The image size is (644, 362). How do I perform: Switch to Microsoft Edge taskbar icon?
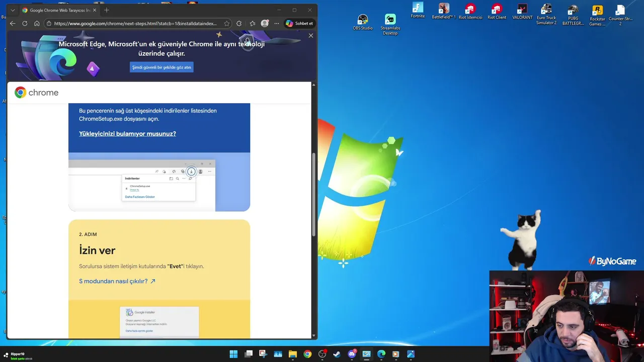point(381,354)
